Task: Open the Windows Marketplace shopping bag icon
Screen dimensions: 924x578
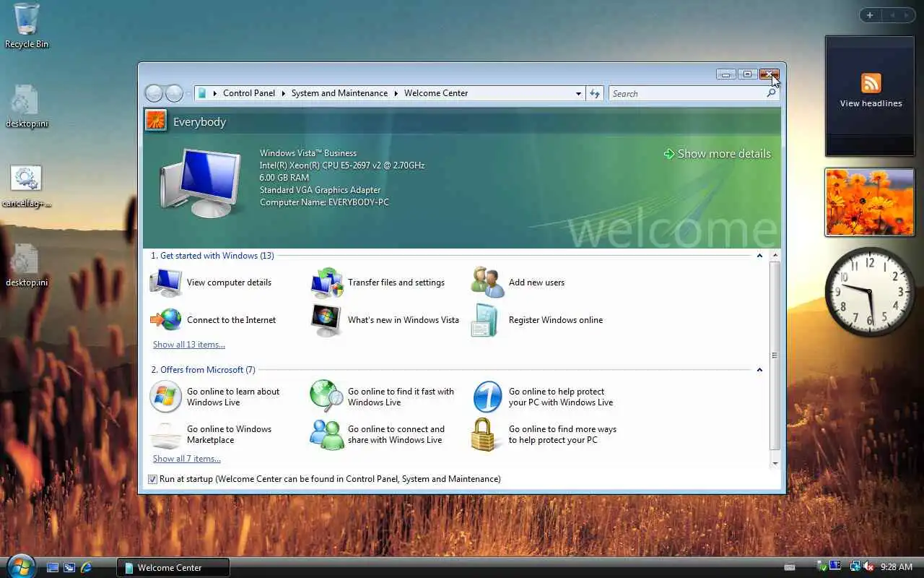Action: pos(165,435)
